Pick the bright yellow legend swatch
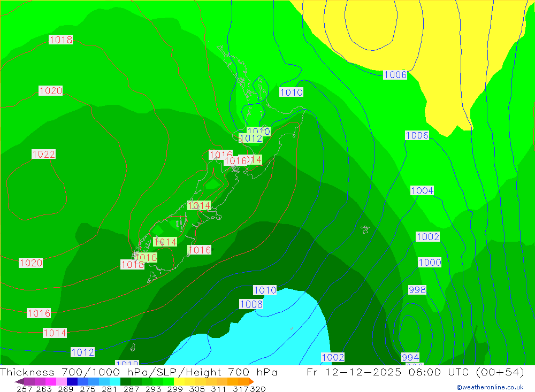 tap(179, 381)
